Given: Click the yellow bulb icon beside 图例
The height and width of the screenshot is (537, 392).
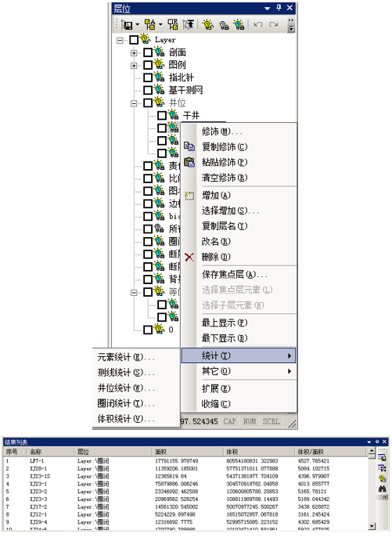Looking at the screenshot, I should click(159, 64).
